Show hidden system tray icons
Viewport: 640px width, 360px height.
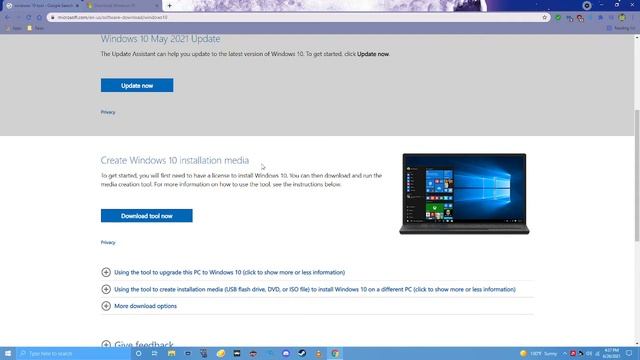pyautogui.click(x=565, y=353)
